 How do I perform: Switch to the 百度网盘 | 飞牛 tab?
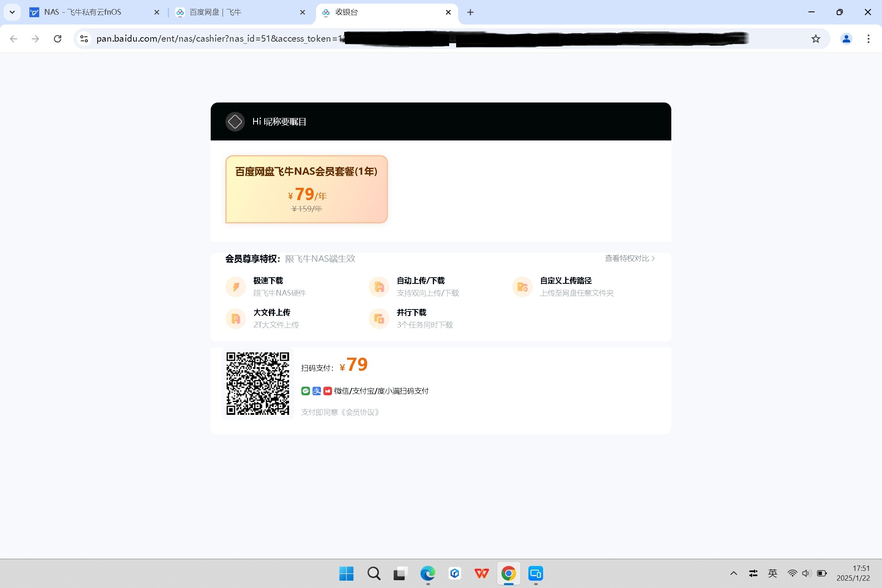click(x=240, y=12)
